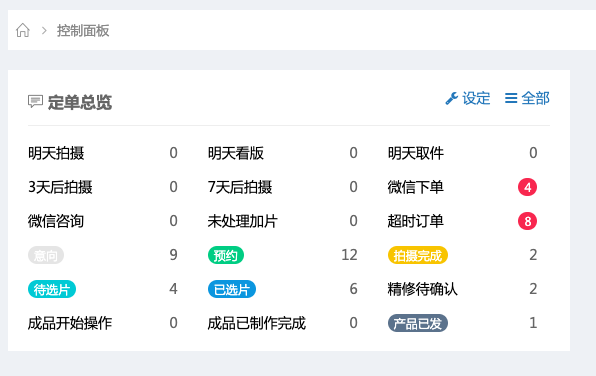Open the 精修待确认 entry

tap(422, 289)
